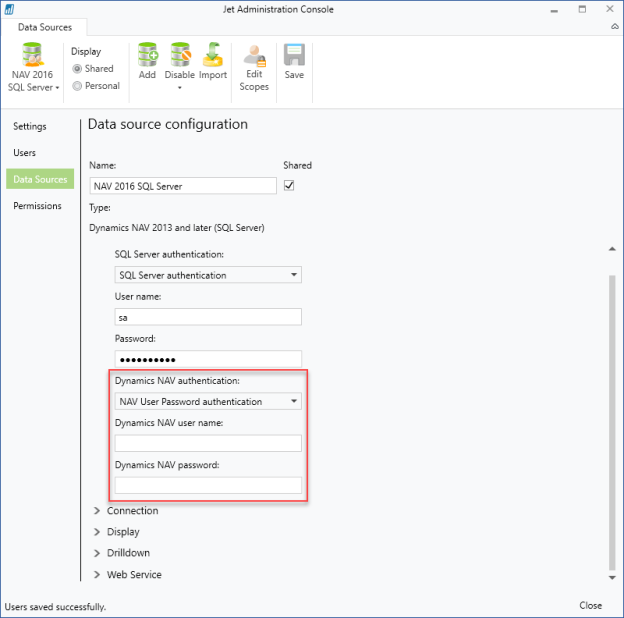Image resolution: width=624 pixels, height=618 pixels.
Task: Minimize the Jet Administration Console window
Action: (554, 10)
